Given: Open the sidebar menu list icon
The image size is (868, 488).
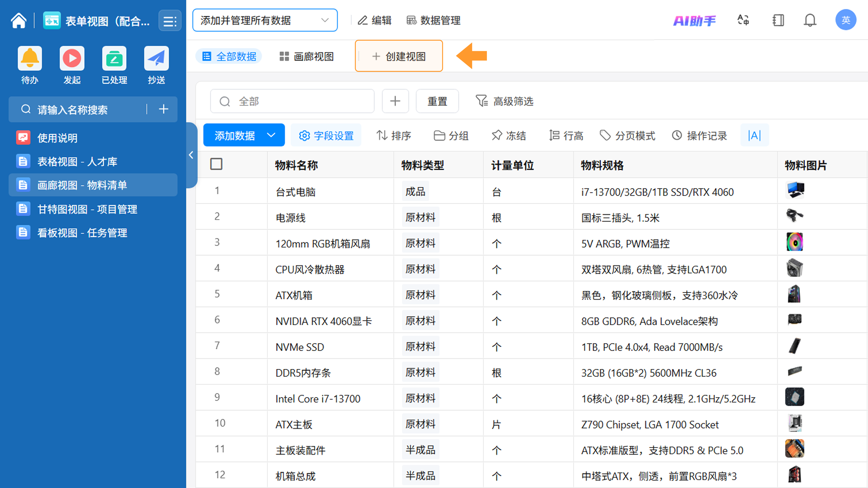Looking at the screenshot, I should (170, 21).
